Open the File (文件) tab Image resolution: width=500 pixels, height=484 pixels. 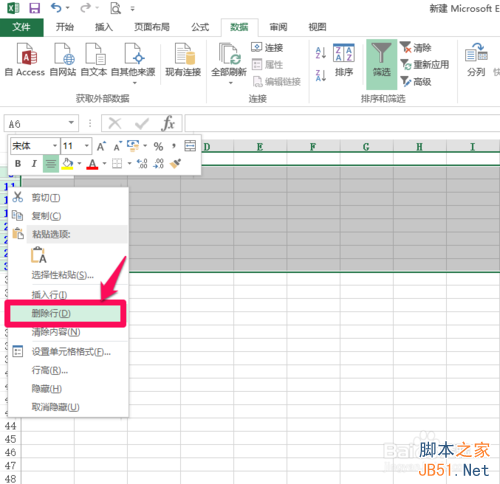pyautogui.click(x=21, y=27)
